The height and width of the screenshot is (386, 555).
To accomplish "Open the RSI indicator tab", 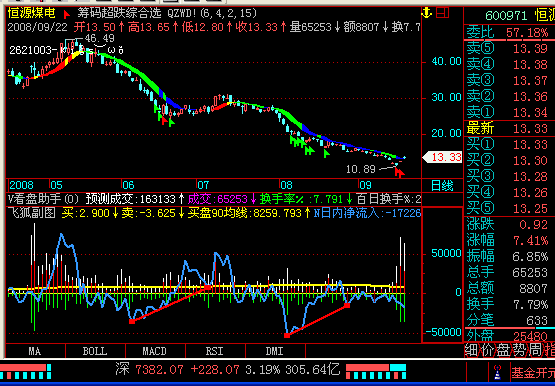I will [214, 351].
